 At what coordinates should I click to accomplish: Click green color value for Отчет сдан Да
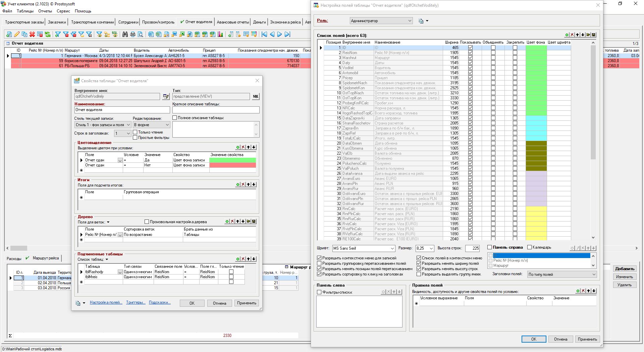click(x=232, y=160)
